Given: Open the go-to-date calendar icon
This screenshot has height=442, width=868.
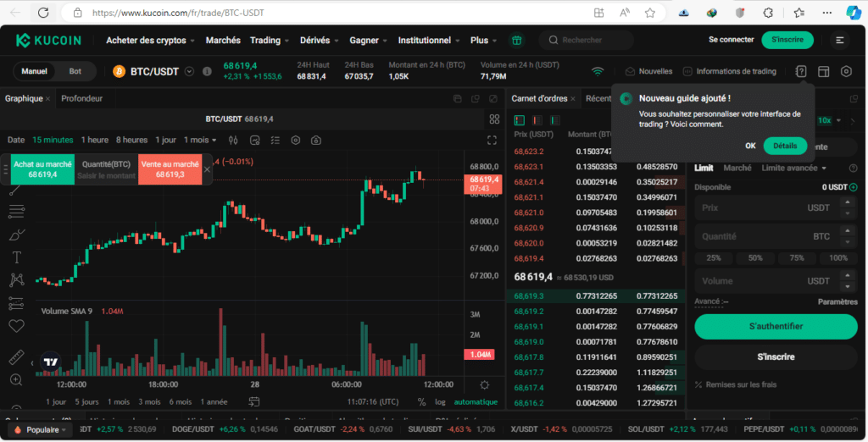Looking at the screenshot, I should [x=254, y=401].
